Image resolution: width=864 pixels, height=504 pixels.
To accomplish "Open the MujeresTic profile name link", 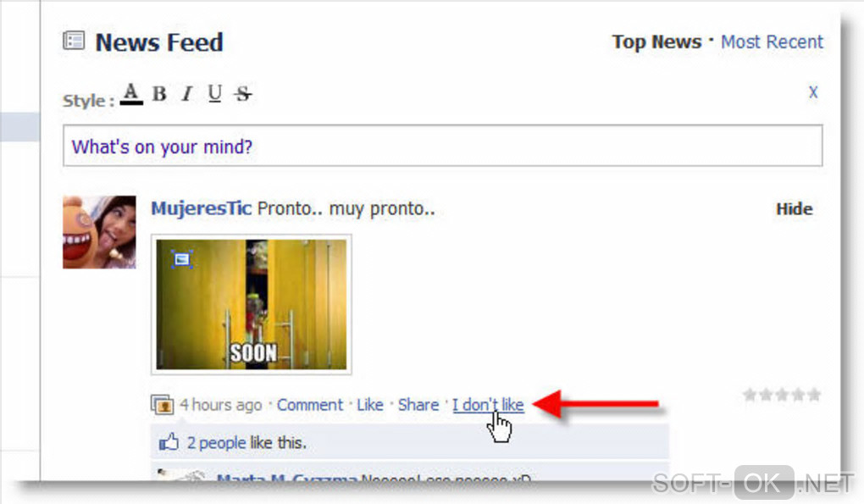I will point(201,208).
